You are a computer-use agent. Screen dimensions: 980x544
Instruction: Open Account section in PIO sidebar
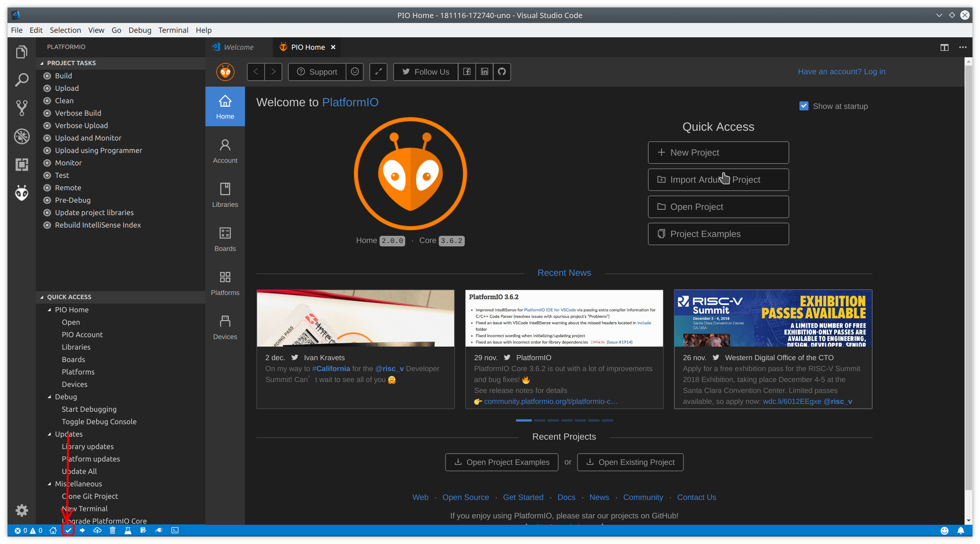coord(225,151)
